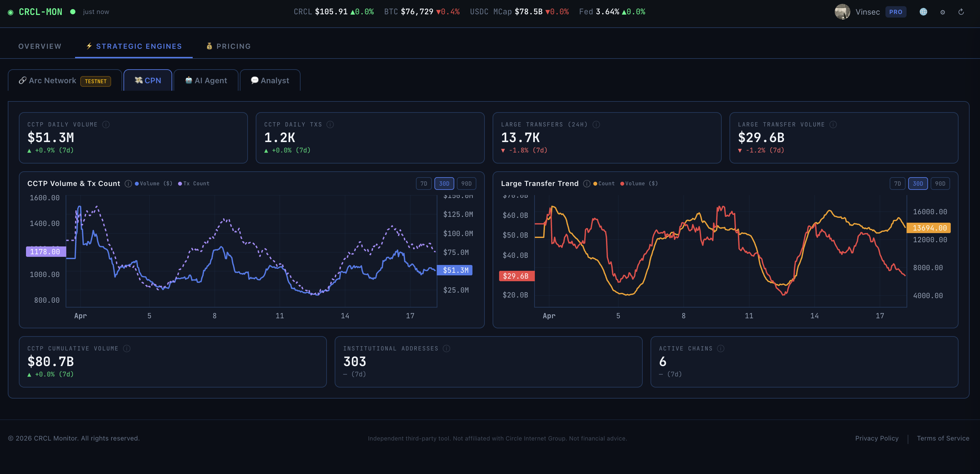Open the Terms of Service link

click(943, 438)
